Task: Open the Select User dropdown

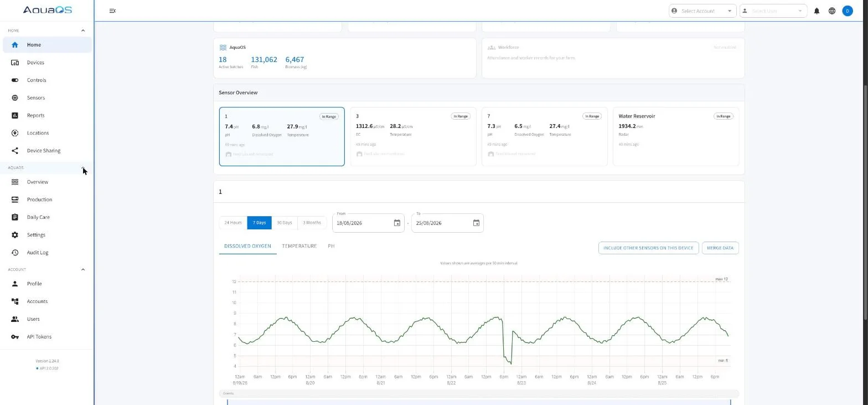Action: pos(773,11)
